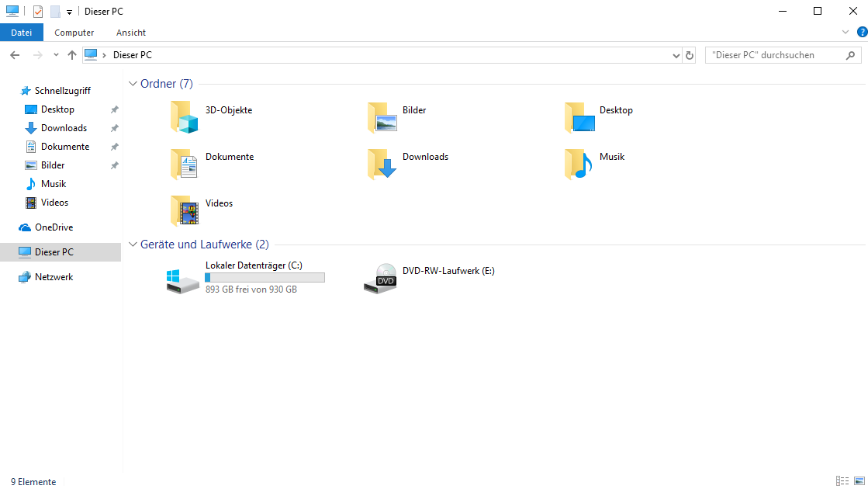Click the PC icon in the title bar
Viewport: 868px width, 489px height.
click(x=12, y=11)
